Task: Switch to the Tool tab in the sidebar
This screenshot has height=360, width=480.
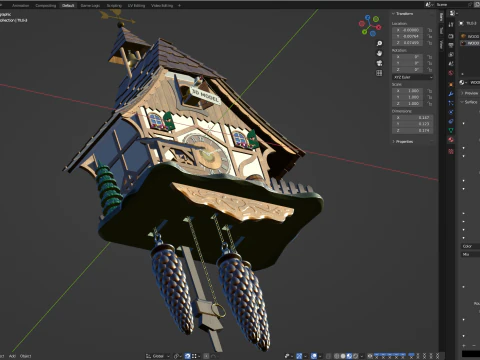Action: [x=441, y=30]
